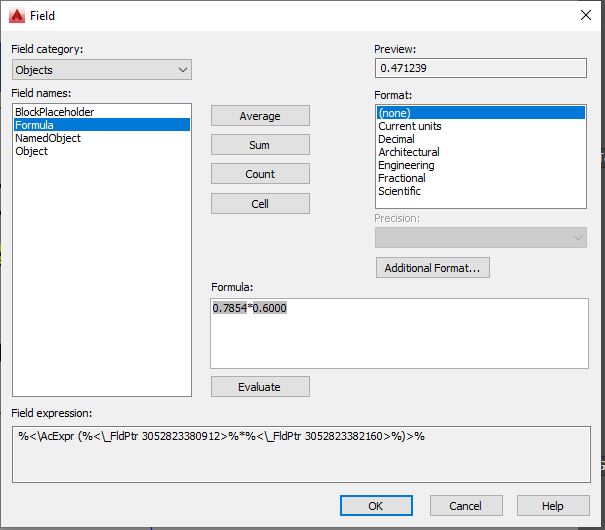Image resolution: width=605 pixels, height=530 pixels.
Task: Click the Preview value field
Action: pos(481,68)
